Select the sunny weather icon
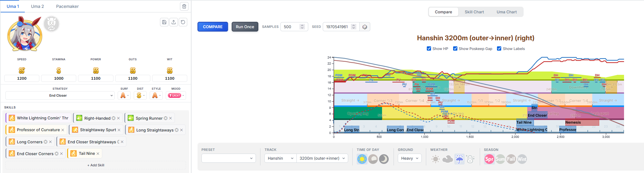Screen dimensions: 644x173 coord(436,159)
